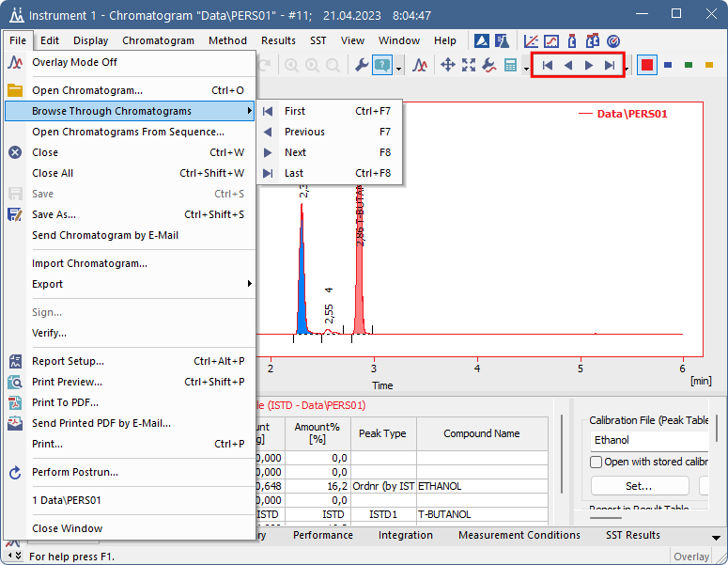The height and width of the screenshot is (565, 728).
Task: Click the wrench properties icon in toolbar
Action: (x=360, y=65)
